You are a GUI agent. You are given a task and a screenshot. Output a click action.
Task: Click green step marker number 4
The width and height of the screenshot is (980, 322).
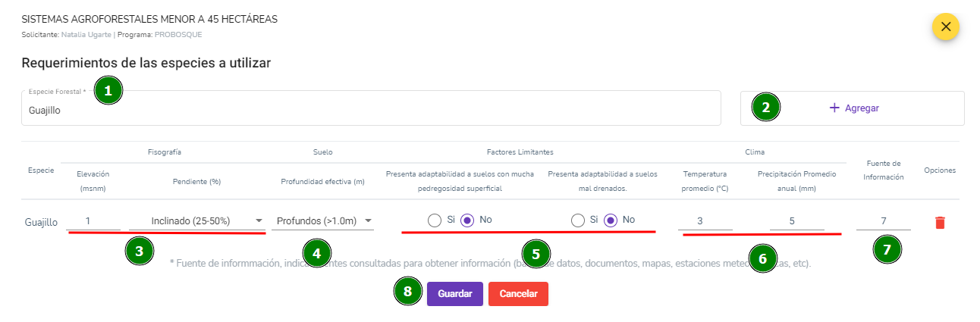click(x=316, y=254)
